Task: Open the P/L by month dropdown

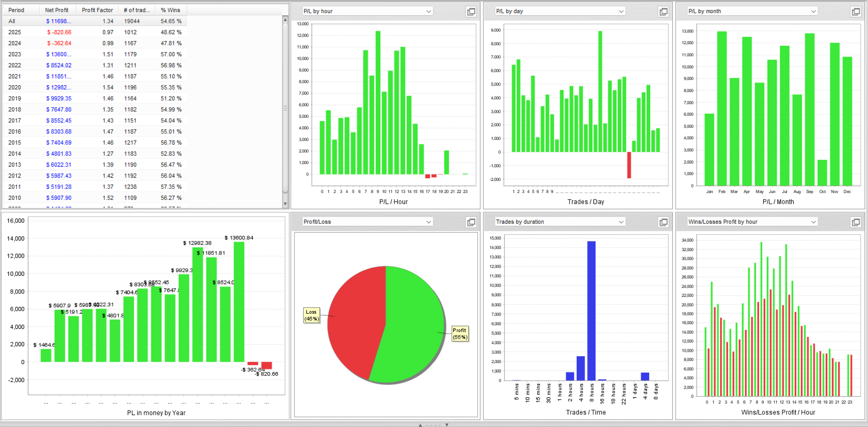Action: (x=813, y=11)
